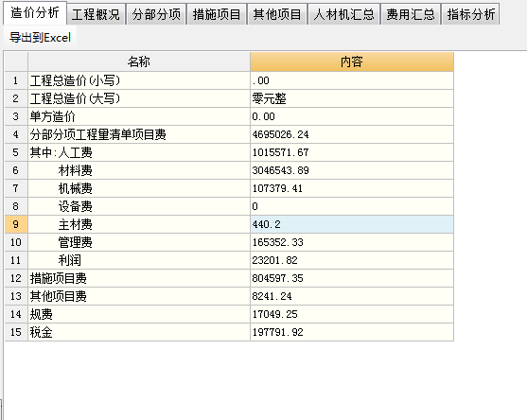
Task: Click the highlighted value 440.2
Action: (x=352, y=224)
